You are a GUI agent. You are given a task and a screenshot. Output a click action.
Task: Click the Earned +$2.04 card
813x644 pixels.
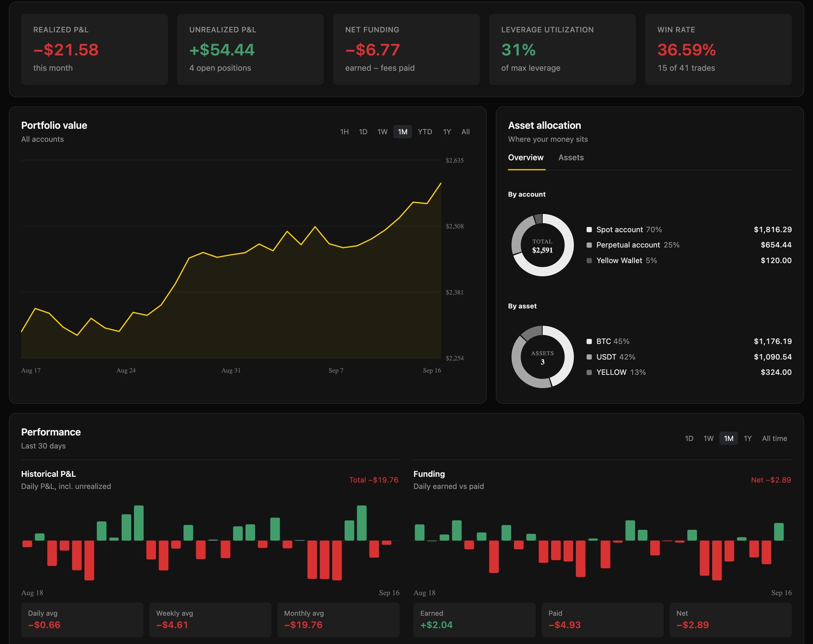(475, 620)
